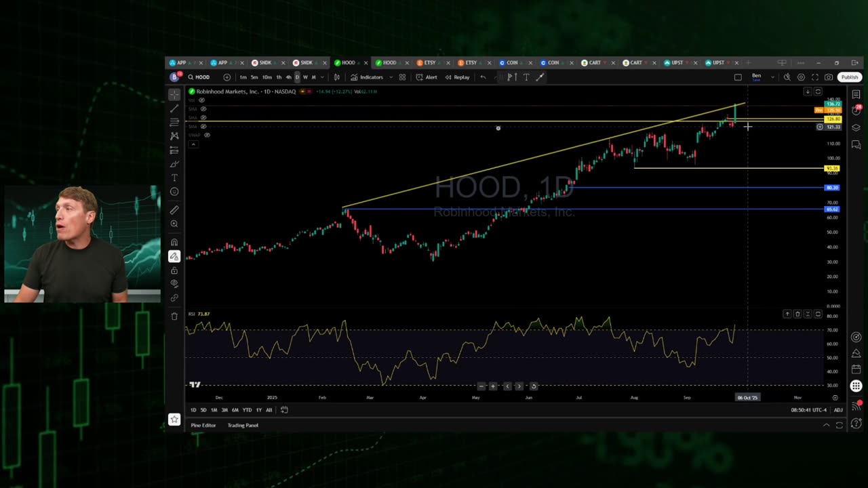Switch to the first COIN browser tab
The image size is (868, 488).
coord(513,63)
